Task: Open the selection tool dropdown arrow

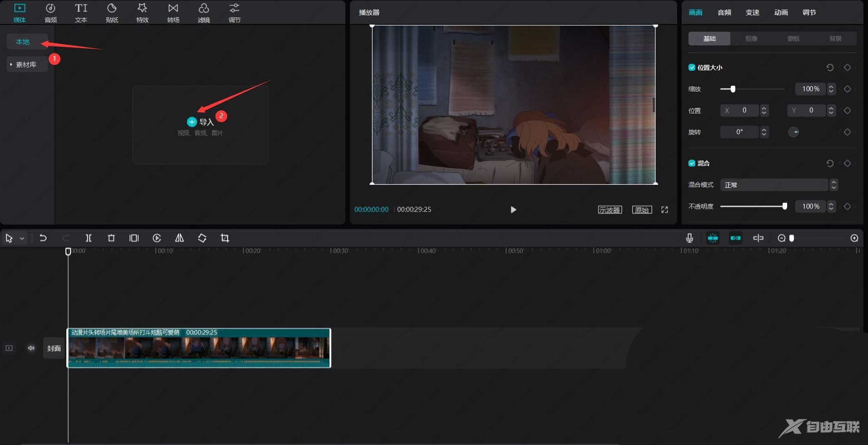Action: [x=22, y=238]
